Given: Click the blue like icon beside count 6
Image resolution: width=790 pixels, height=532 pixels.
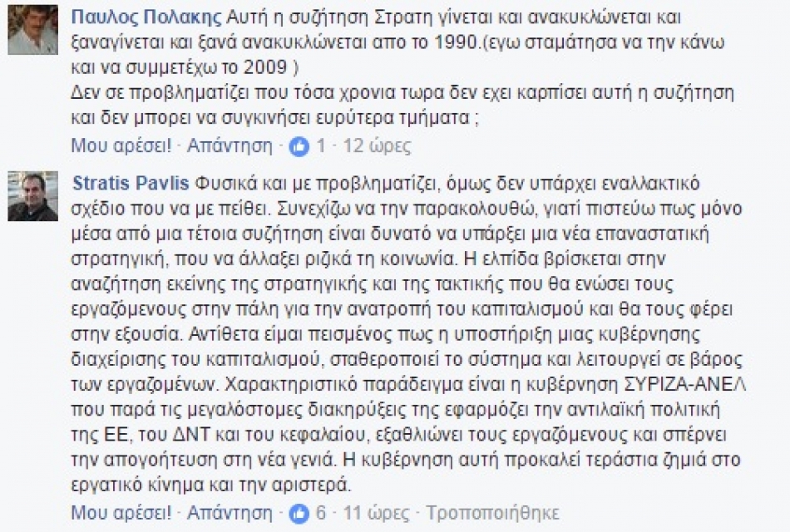Looking at the screenshot, I should click(x=299, y=511).
